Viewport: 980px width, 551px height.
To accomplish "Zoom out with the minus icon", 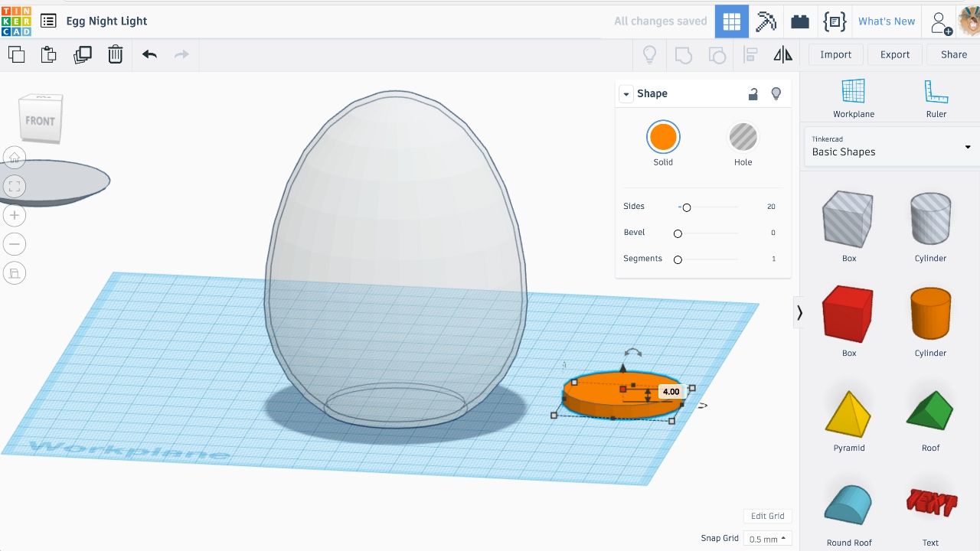I will tap(15, 244).
